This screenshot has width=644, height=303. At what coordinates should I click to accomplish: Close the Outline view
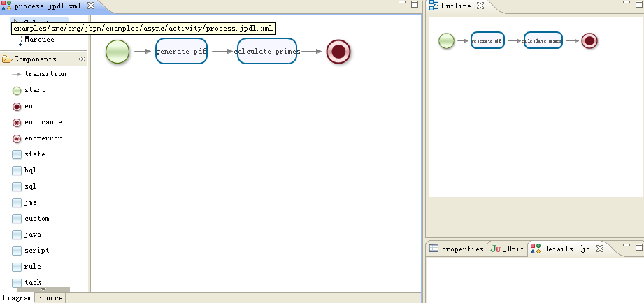[x=480, y=6]
